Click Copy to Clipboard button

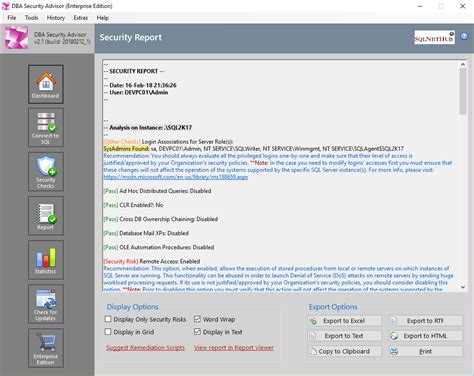point(344,351)
